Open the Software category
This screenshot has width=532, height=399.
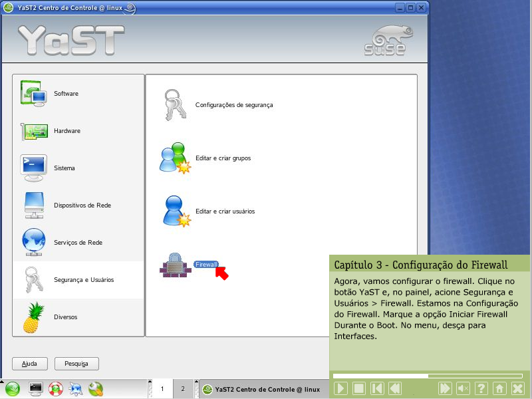click(65, 94)
